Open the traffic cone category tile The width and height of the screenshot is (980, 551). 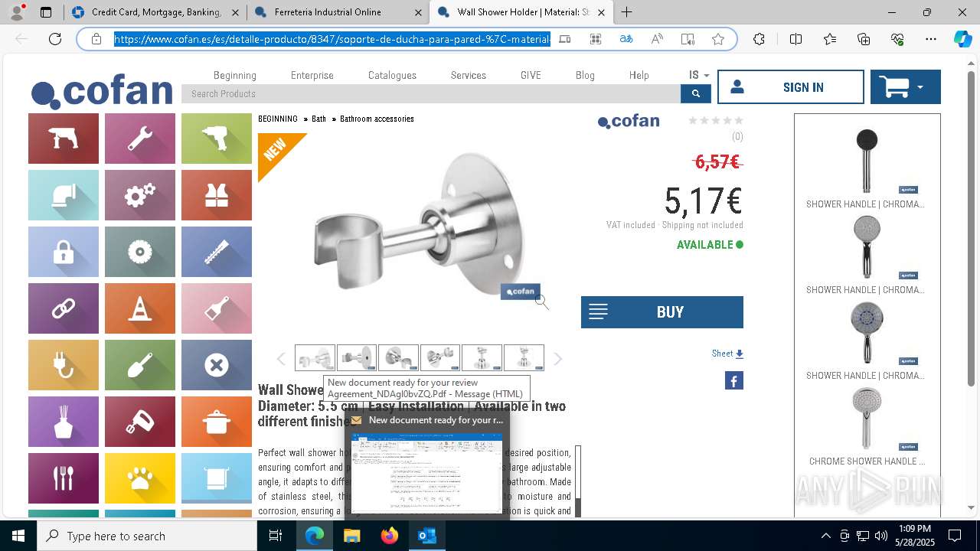tap(140, 308)
